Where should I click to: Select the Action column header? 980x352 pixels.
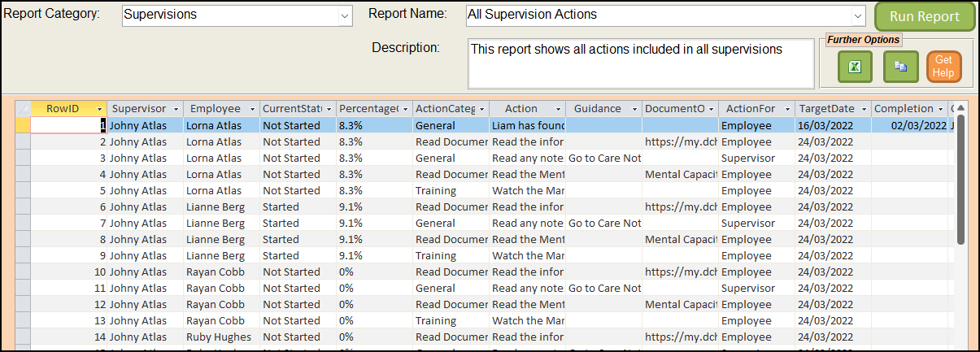click(x=520, y=109)
